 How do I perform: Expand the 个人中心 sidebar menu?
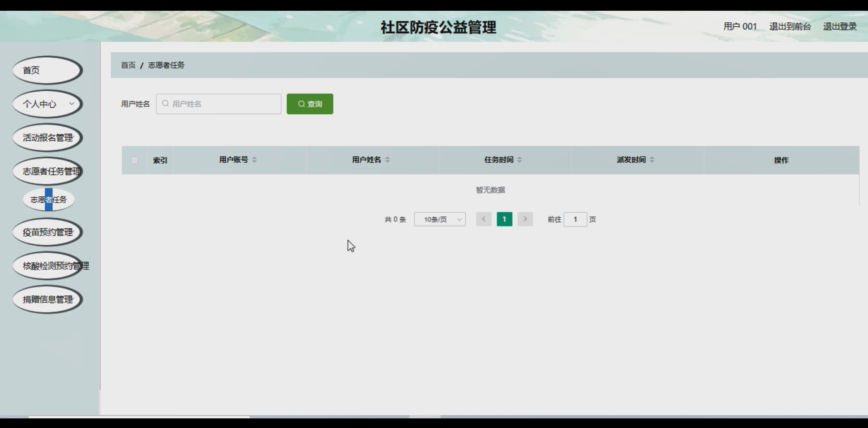pyautogui.click(x=47, y=104)
